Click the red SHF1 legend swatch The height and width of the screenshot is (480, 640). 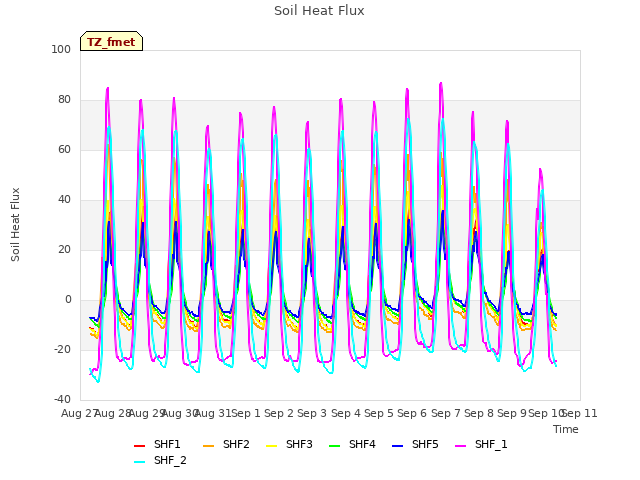(x=140, y=445)
